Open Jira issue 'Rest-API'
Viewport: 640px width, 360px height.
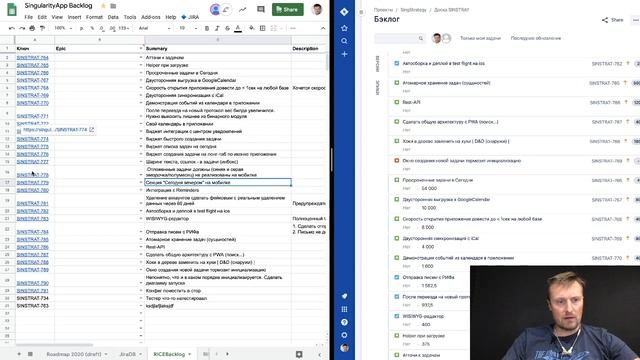(x=411, y=102)
